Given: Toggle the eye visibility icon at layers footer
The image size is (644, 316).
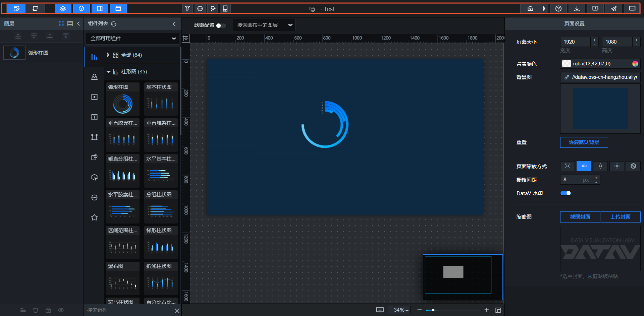Looking at the screenshot, I should 61,310.
